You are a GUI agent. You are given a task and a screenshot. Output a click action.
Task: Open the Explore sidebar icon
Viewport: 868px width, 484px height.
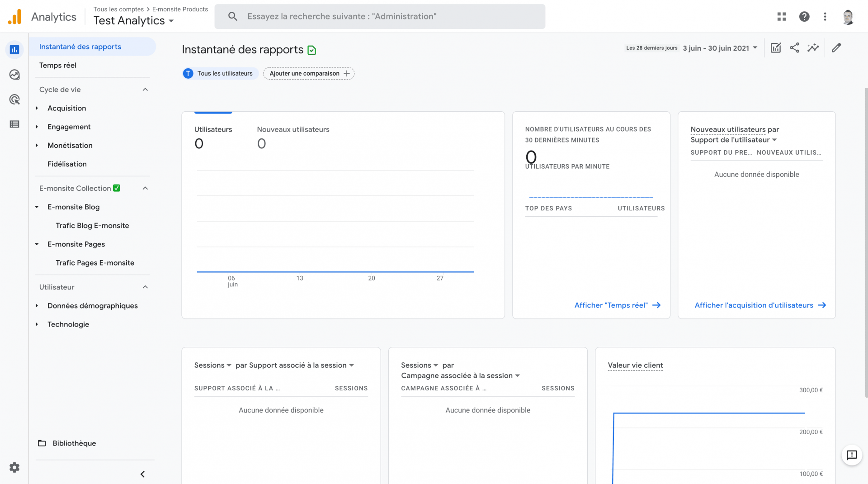point(14,75)
